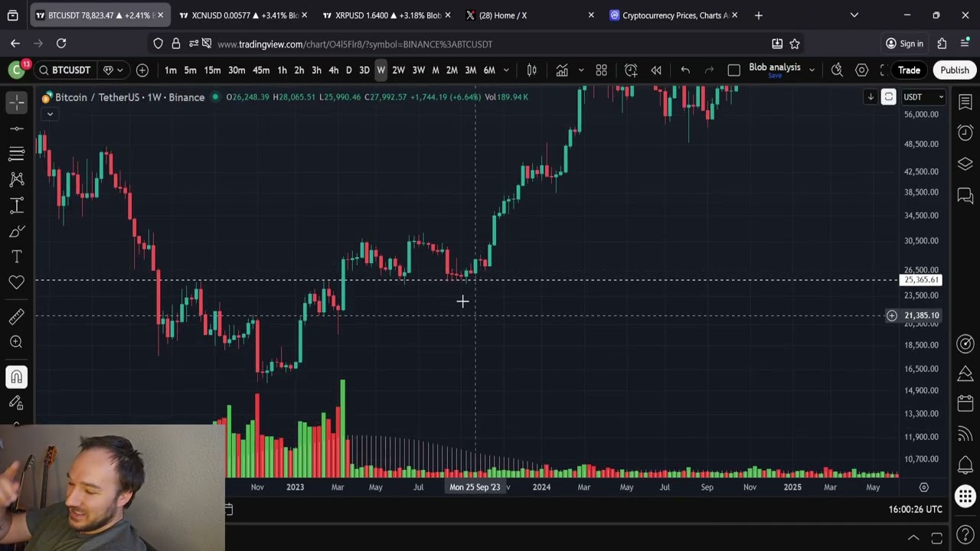Open the chat speech-bubble panel
Screen dimensions: 980x551
965,196
